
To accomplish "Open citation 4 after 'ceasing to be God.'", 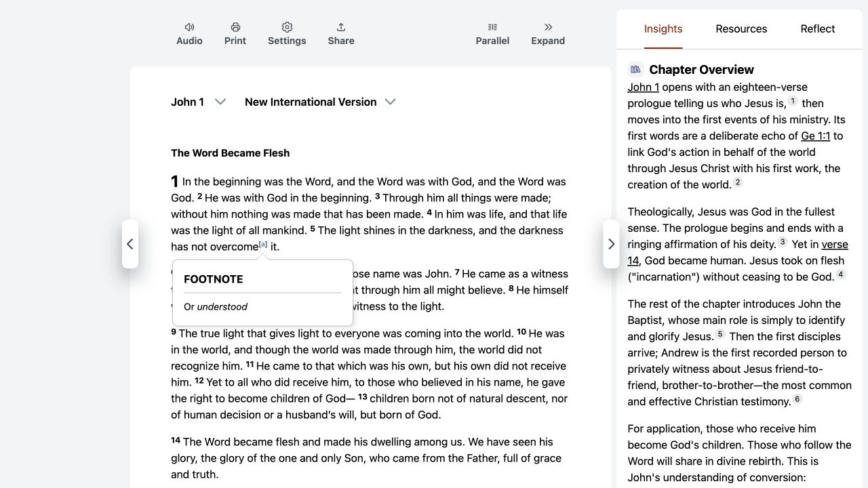I will coord(841,274).
